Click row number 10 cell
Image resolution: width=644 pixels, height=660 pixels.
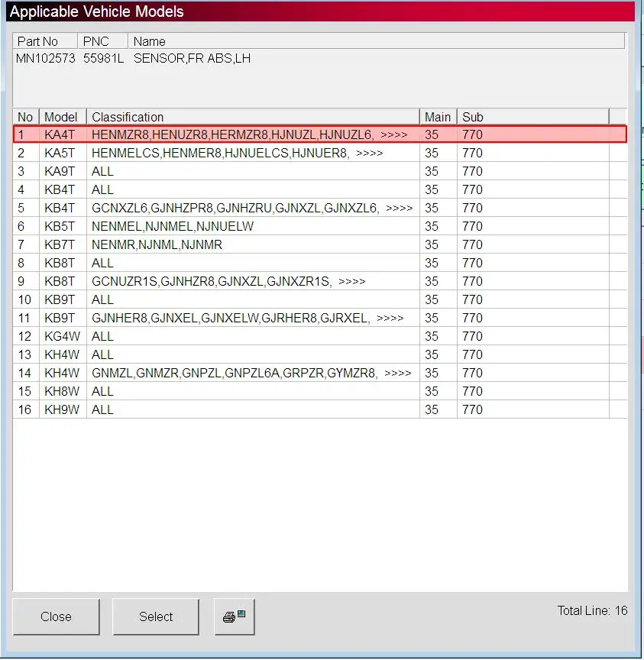point(24,299)
